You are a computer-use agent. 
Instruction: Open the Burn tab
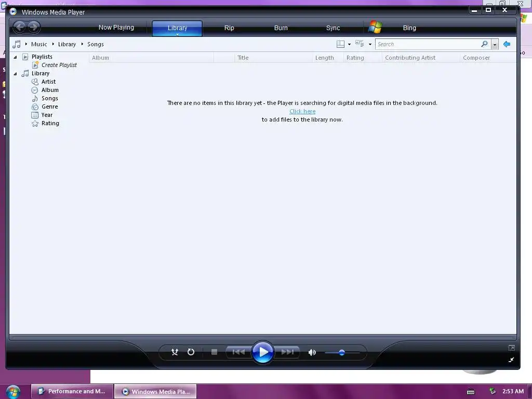(281, 28)
